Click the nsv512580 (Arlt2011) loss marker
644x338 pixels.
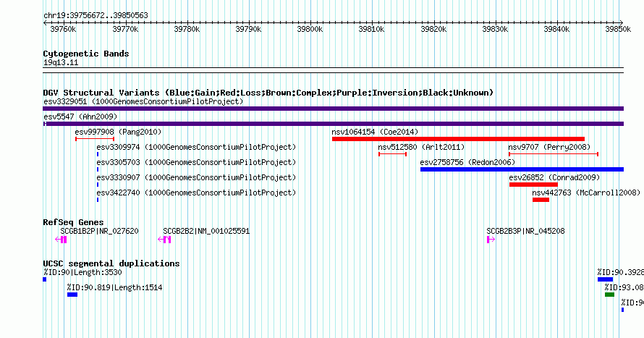[x=393, y=154]
